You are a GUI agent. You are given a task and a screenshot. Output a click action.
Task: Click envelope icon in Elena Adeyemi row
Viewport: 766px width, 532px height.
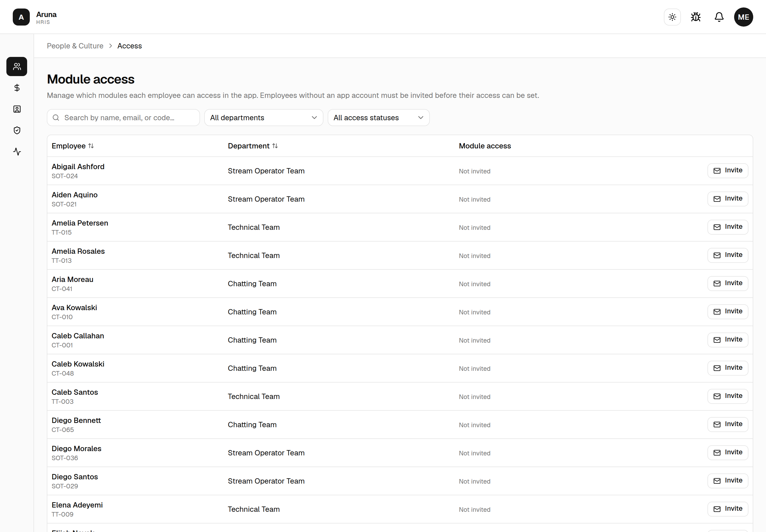coord(717,509)
